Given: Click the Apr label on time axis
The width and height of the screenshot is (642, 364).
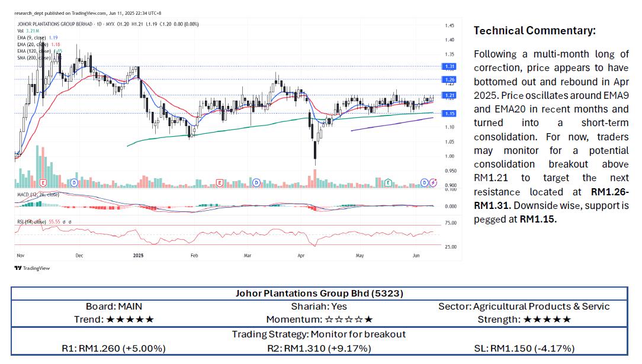Looking at the screenshot, I should (x=301, y=256).
